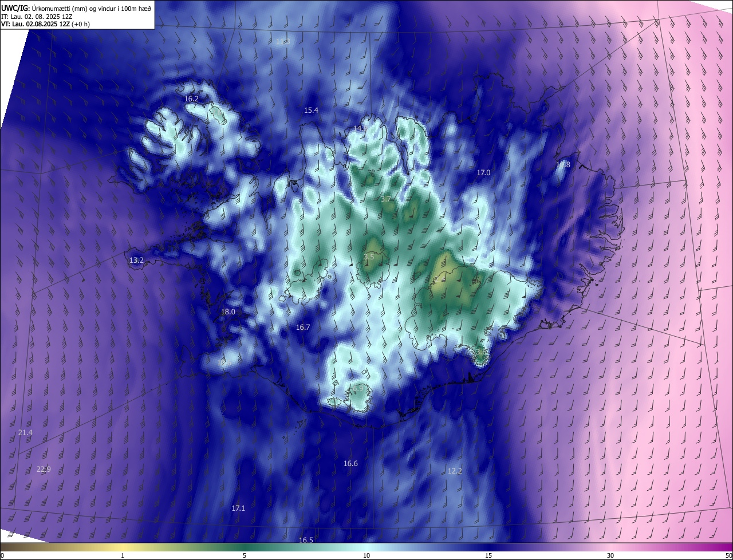Click the colorbar tick labeled 5
Screen dimensions: 733x560
[x=245, y=556]
